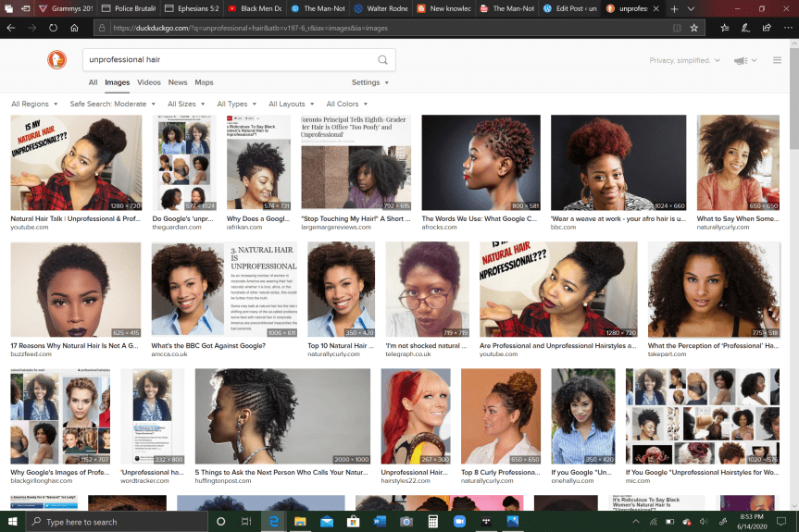
Task: Click the bbc.com 'Wear a weave at work' thumbnail
Action: (x=618, y=163)
